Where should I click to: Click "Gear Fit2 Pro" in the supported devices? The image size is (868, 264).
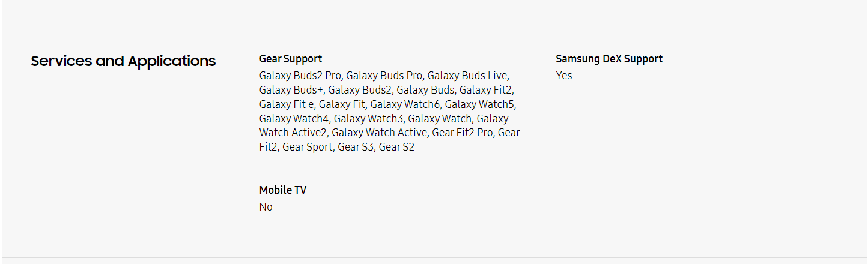(463, 133)
